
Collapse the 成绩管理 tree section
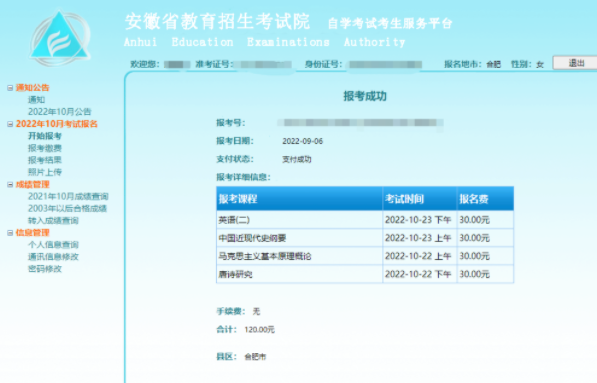pyautogui.click(x=10, y=185)
